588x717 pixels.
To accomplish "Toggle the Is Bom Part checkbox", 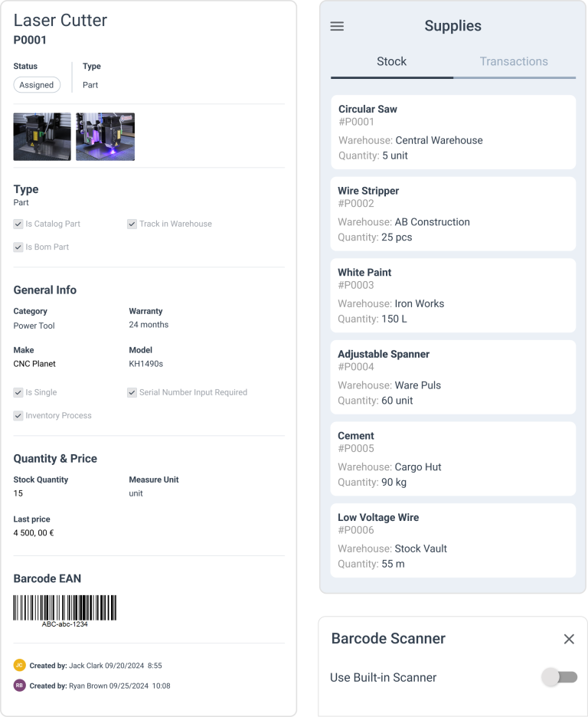I will (x=18, y=247).
